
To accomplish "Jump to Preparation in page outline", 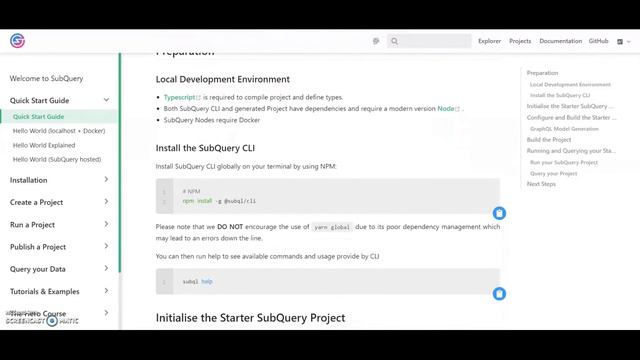I will point(542,73).
